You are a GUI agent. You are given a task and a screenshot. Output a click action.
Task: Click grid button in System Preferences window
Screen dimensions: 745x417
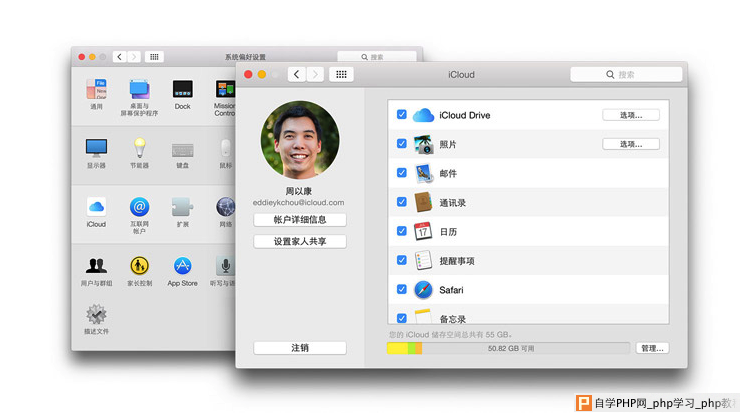(154, 57)
